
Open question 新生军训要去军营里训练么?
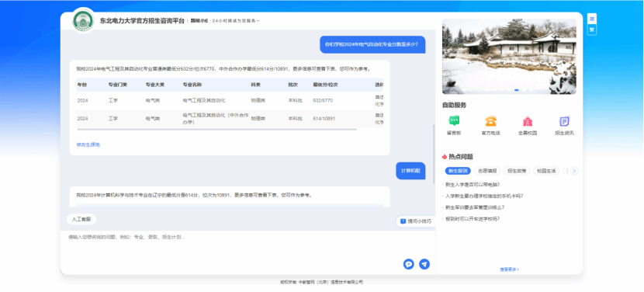pos(475,207)
